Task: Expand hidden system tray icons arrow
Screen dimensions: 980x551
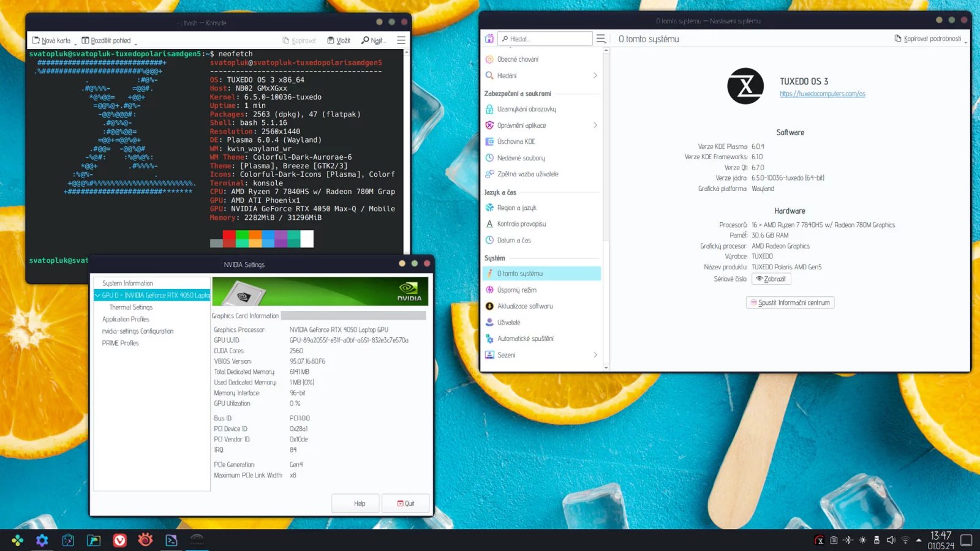Action: (919, 540)
